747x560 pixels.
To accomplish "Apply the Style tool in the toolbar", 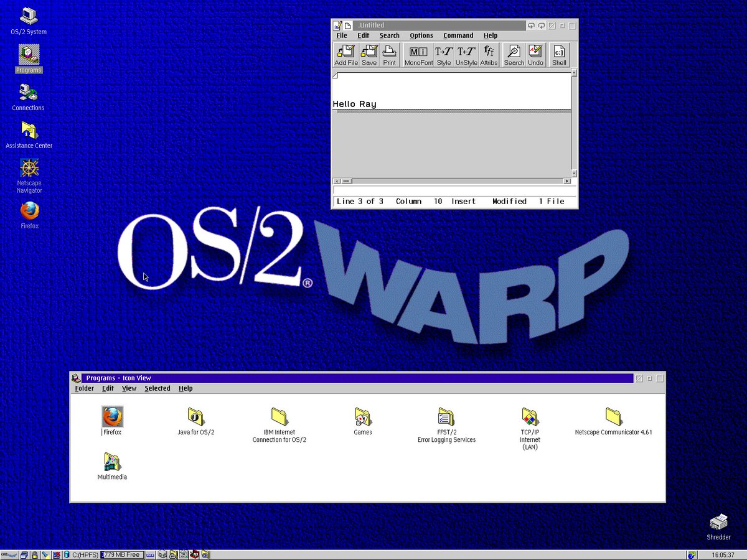I will [444, 55].
